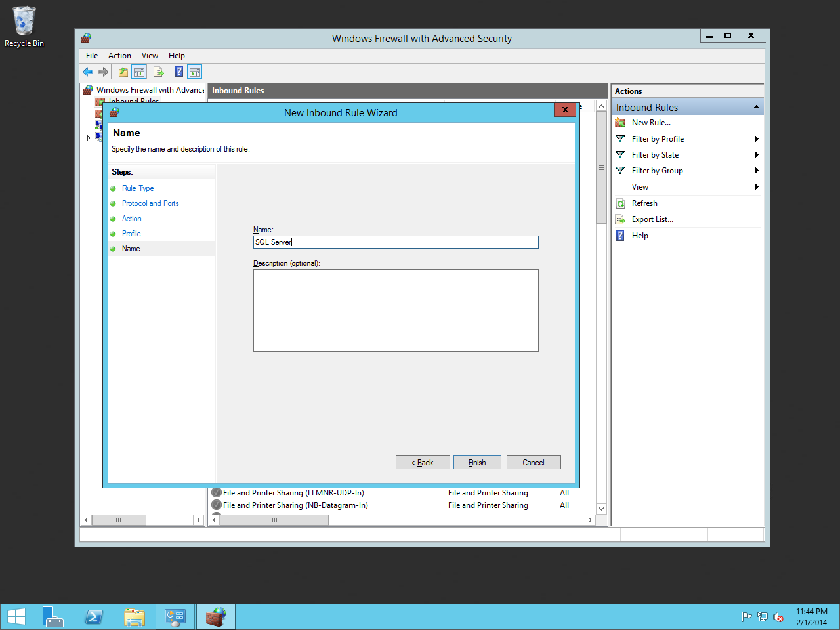The image size is (840, 630).
Task: Click the Back button in the wizard
Action: pos(423,463)
